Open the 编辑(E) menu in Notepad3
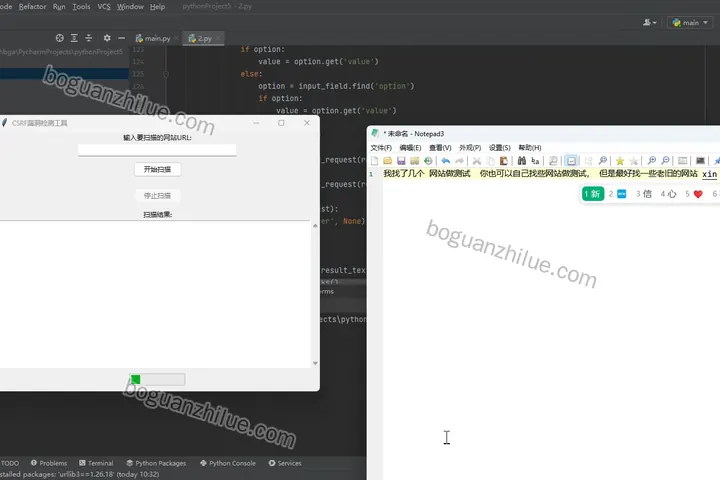Viewport: 720px width, 480px height. [x=410, y=147]
